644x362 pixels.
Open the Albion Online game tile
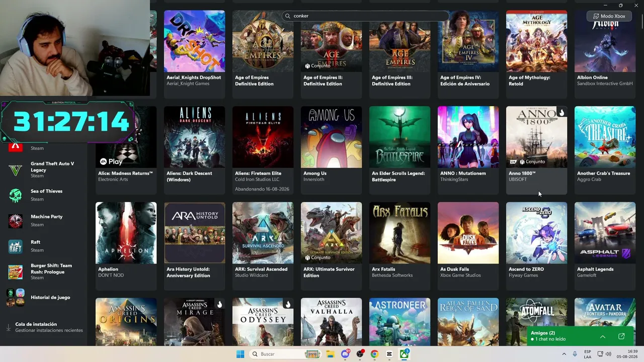(x=605, y=54)
